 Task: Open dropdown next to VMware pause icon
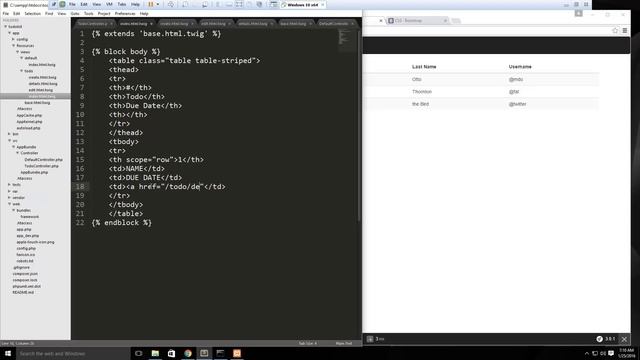(158, 4)
